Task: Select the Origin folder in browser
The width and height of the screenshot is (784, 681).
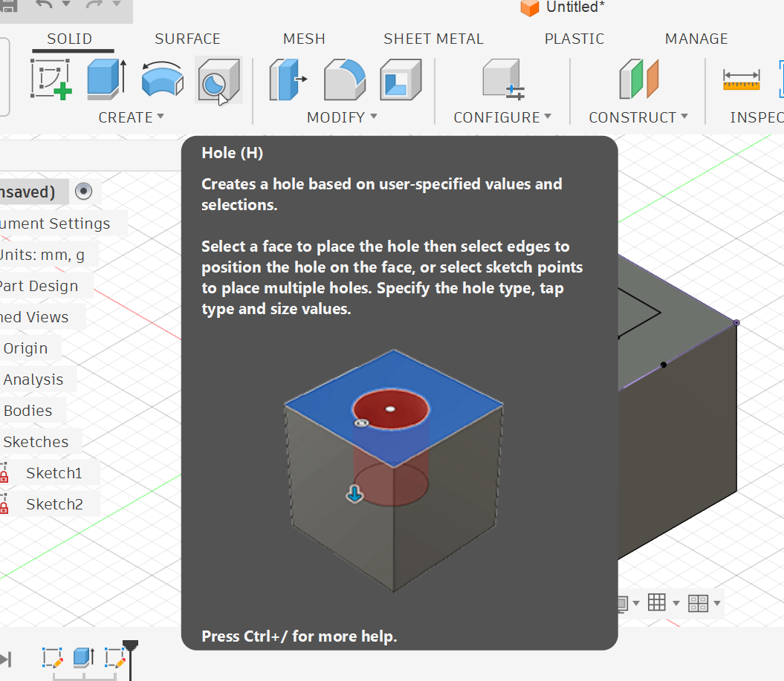Action: pos(25,348)
